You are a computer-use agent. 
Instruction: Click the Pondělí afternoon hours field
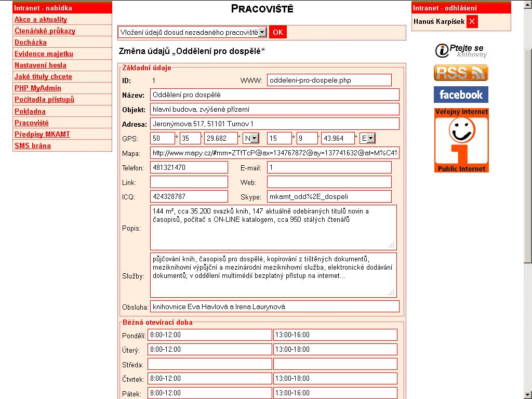(x=335, y=335)
